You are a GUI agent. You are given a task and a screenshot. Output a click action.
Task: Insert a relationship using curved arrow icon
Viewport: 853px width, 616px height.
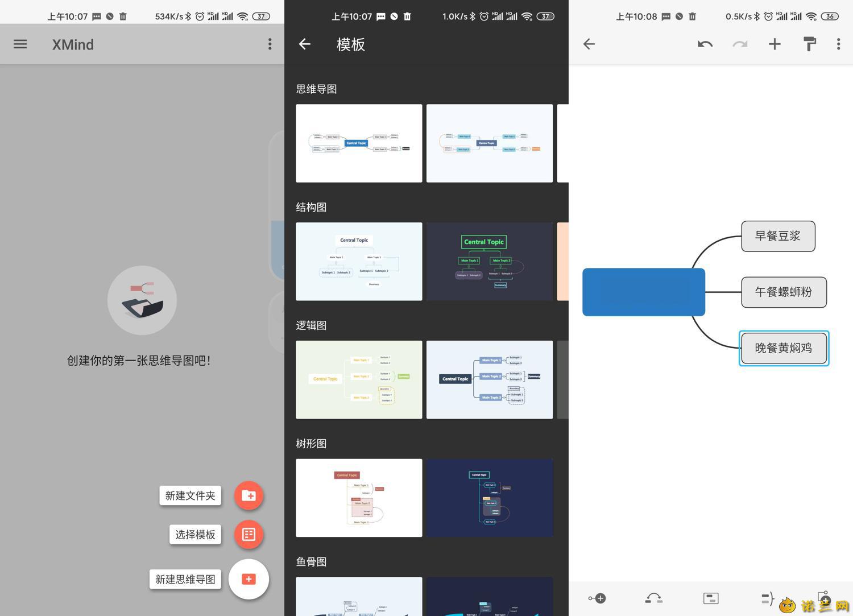(654, 598)
